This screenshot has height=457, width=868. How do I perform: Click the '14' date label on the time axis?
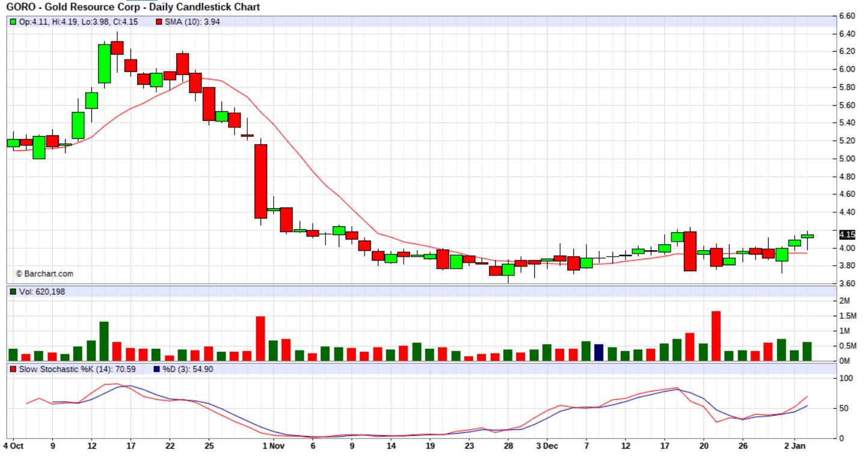391,446
